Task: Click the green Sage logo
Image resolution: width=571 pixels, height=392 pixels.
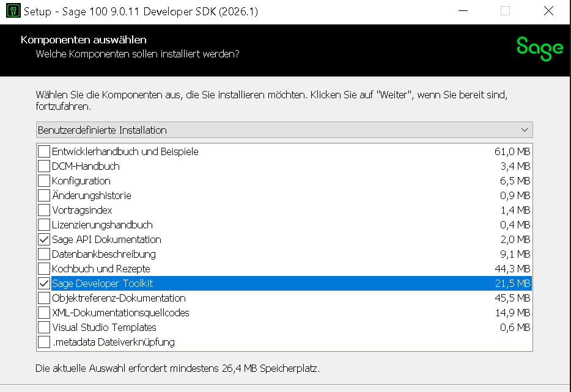Action: (540, 49)
